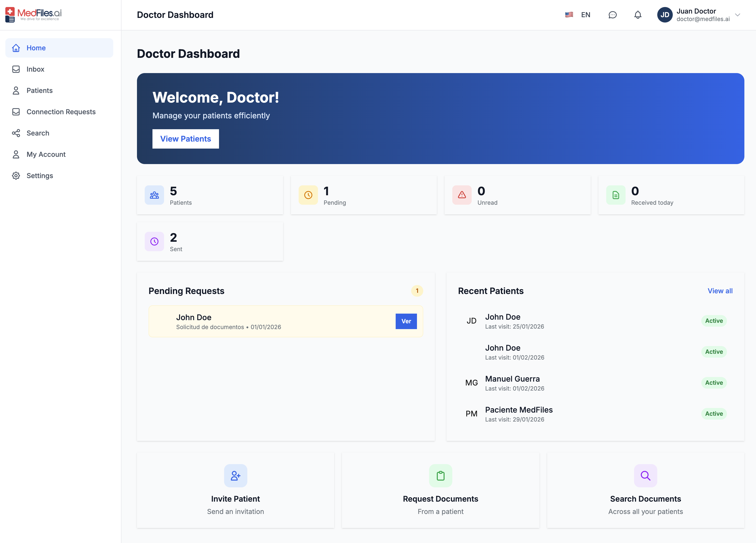Go to Inbox in sidebar
Viewport: 756px width, 543px height.
[x=59, y=69]
